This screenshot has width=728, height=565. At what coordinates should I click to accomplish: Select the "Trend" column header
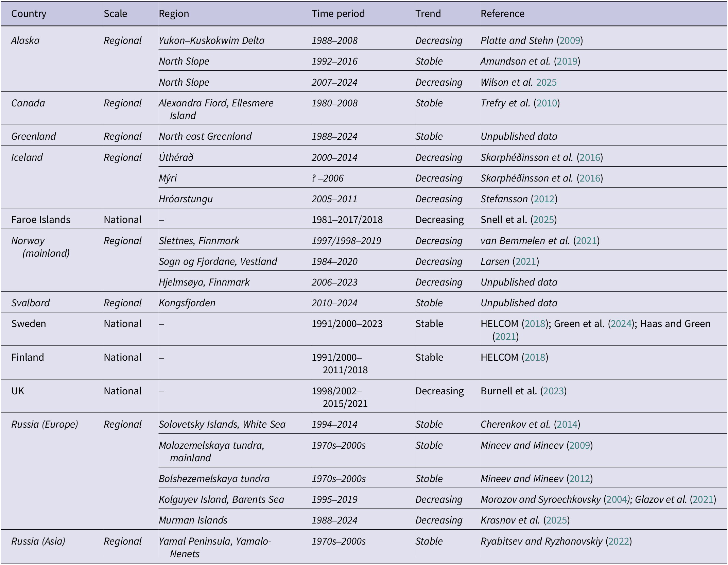tap(428, 14)
